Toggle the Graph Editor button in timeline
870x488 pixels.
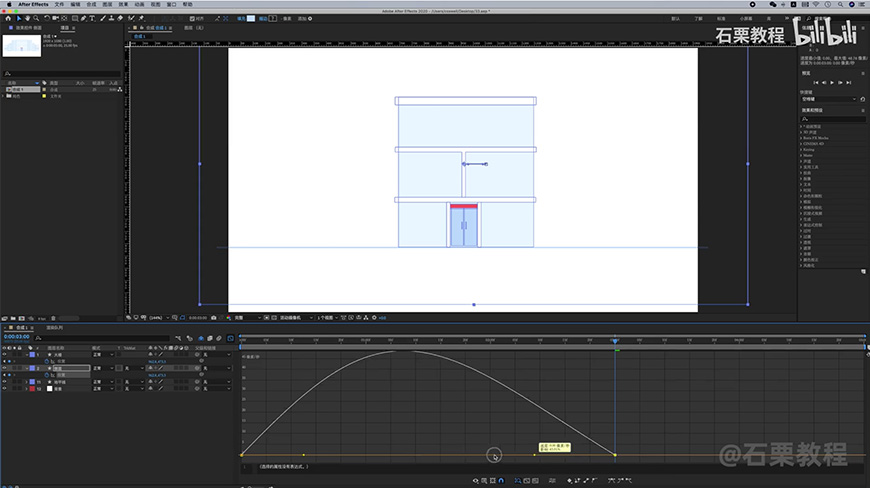tap(230, 338)
